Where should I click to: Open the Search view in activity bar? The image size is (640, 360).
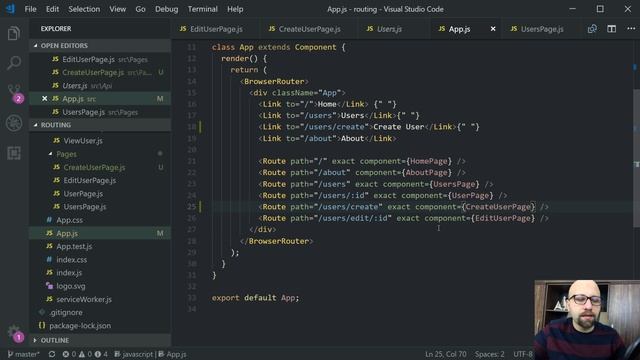tap(14, 63)
